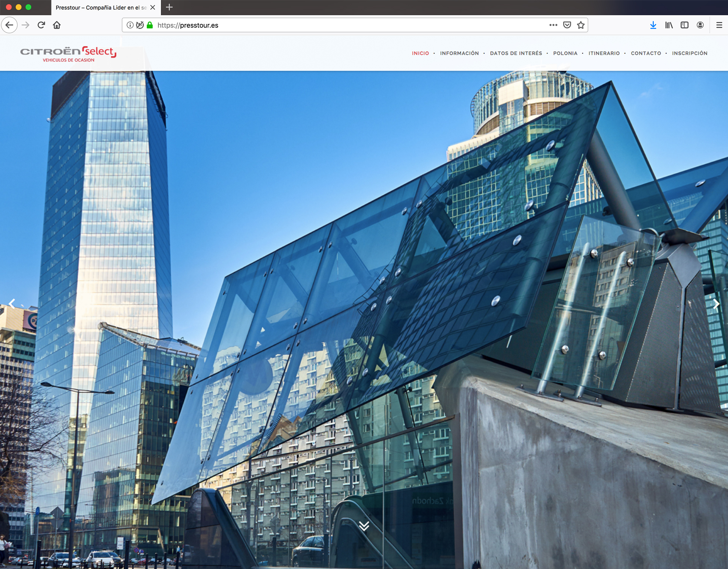The width and height of the screenshot is (728, 569).
Task: Click the tracking protection shield icon
Action: pyautogui.click(x=140, y=25)
